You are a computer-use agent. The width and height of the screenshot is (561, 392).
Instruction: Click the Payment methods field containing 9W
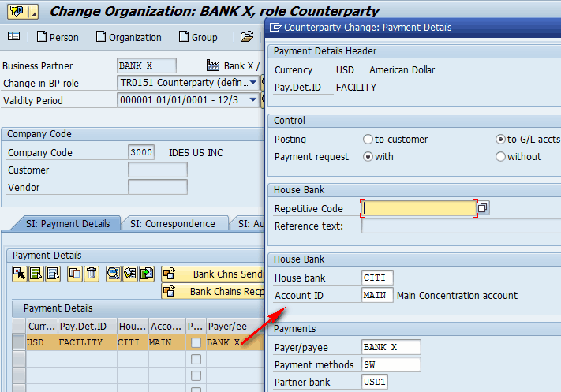pos(391,364)
